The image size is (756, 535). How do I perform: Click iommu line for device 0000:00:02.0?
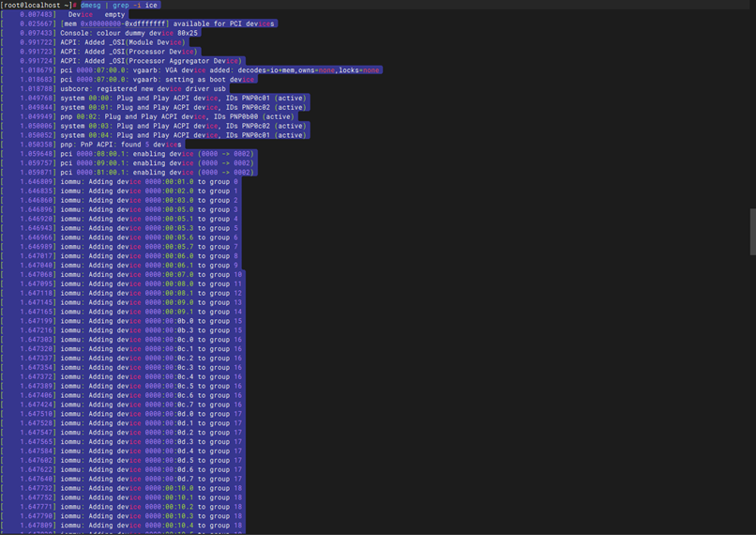coord(121,191)
